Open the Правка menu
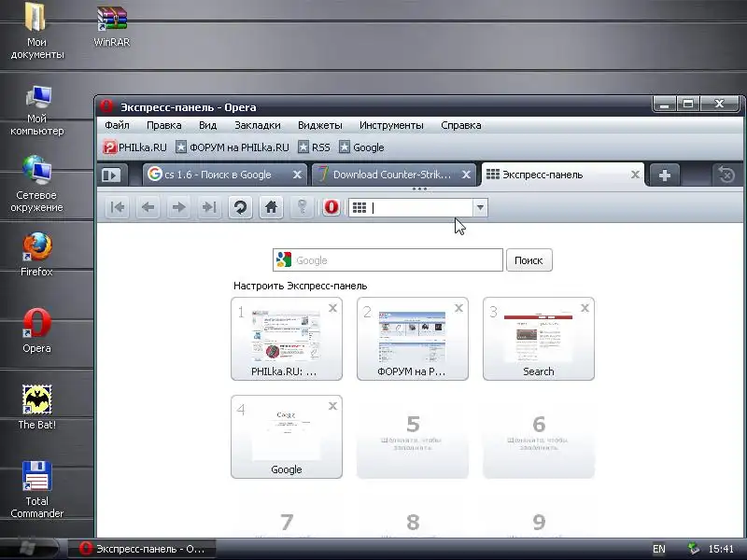 pyautogui.click(x=164, y=125)
